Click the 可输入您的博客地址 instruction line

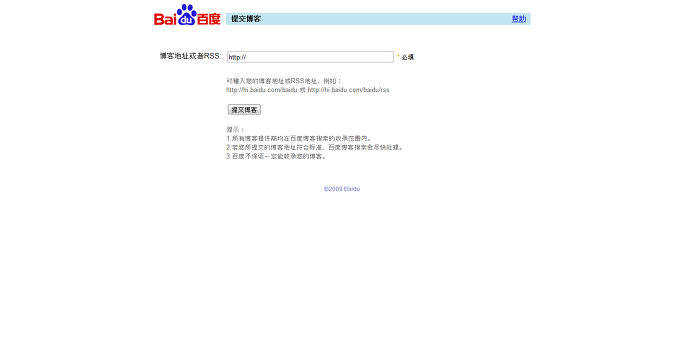[x=284, y=81]
